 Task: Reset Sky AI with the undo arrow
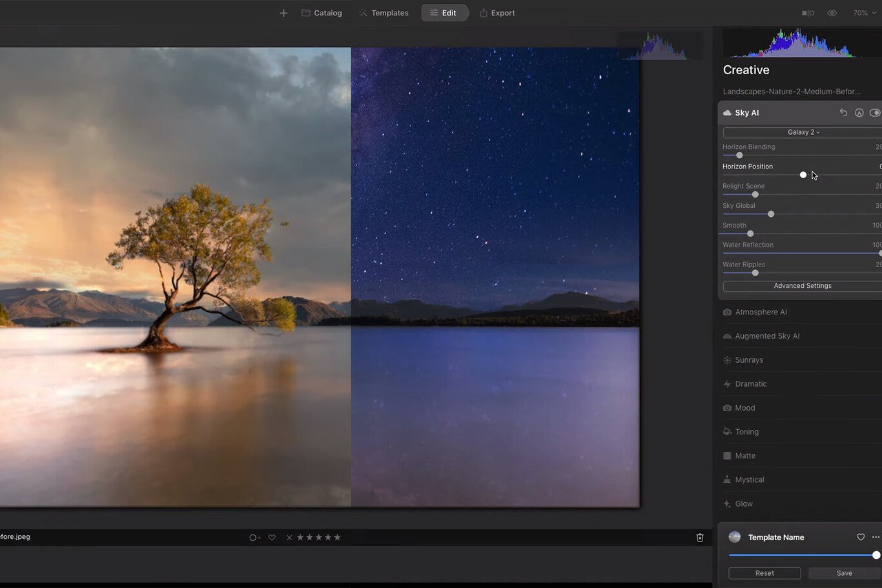click(843, 113)
